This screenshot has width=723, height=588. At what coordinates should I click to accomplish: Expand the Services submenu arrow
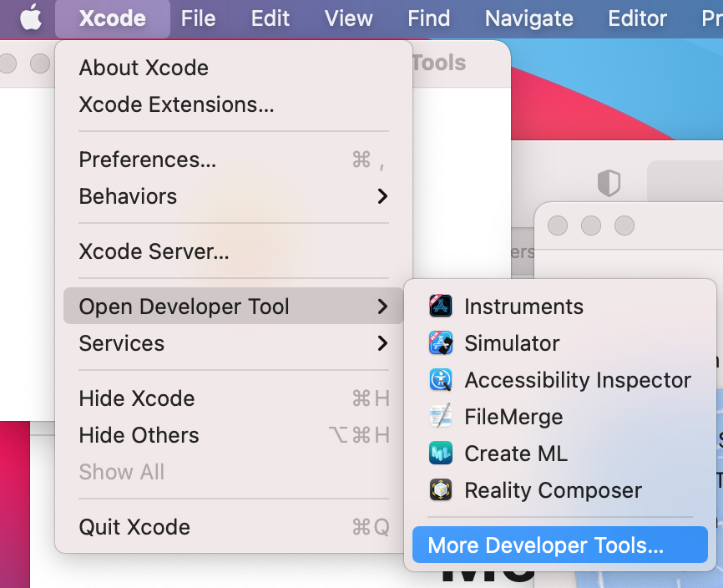tap(382, 343)
